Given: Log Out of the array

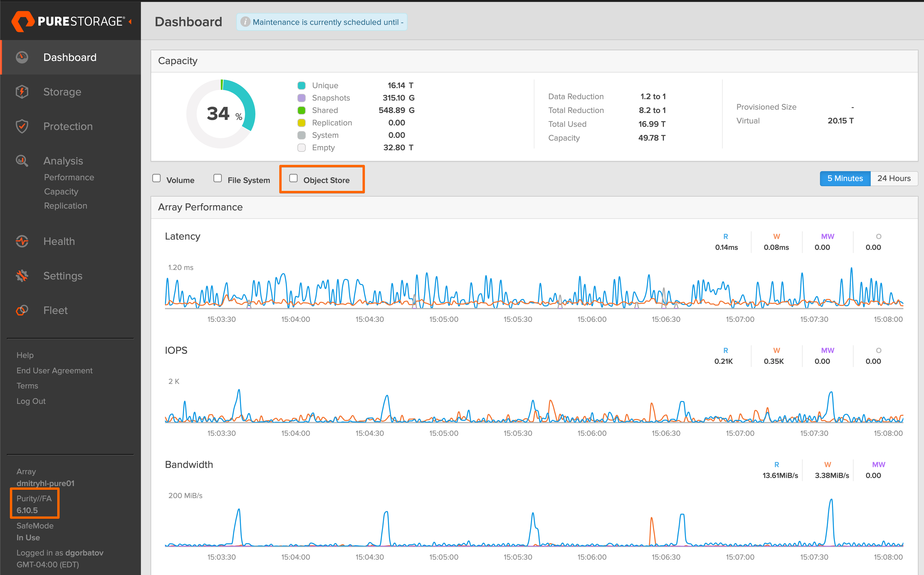Looking at the screenshot, I should 31,401.
